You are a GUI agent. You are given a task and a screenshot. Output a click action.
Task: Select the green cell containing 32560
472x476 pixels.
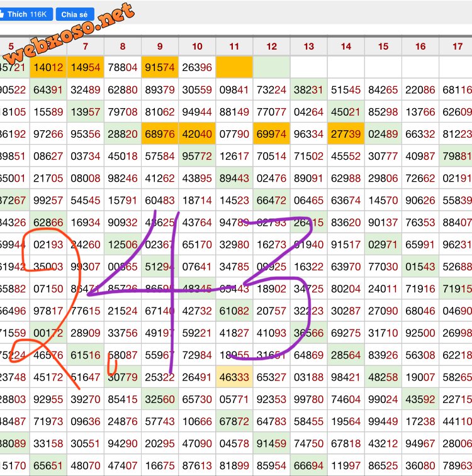[160, 399]
